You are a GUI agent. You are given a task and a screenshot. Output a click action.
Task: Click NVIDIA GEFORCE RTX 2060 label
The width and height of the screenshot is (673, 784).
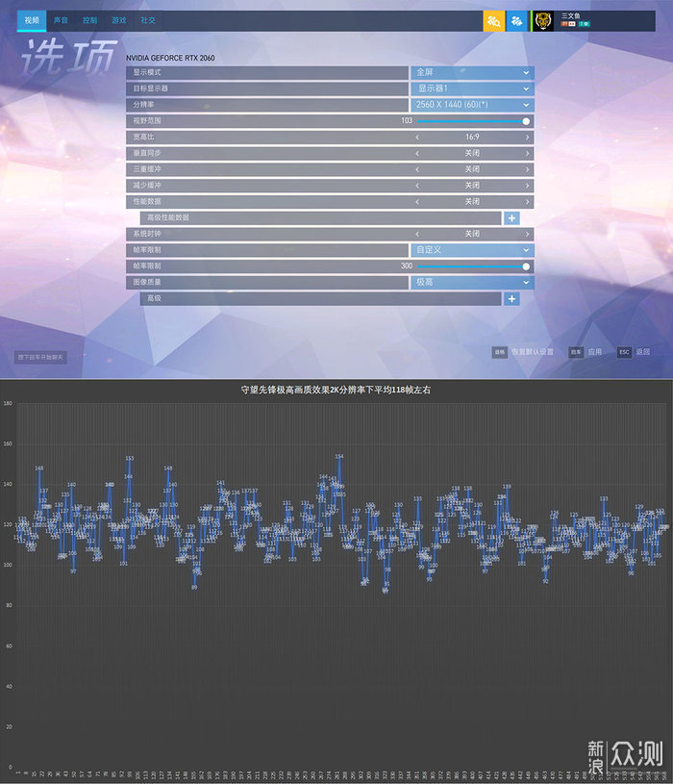coord(170,58)
